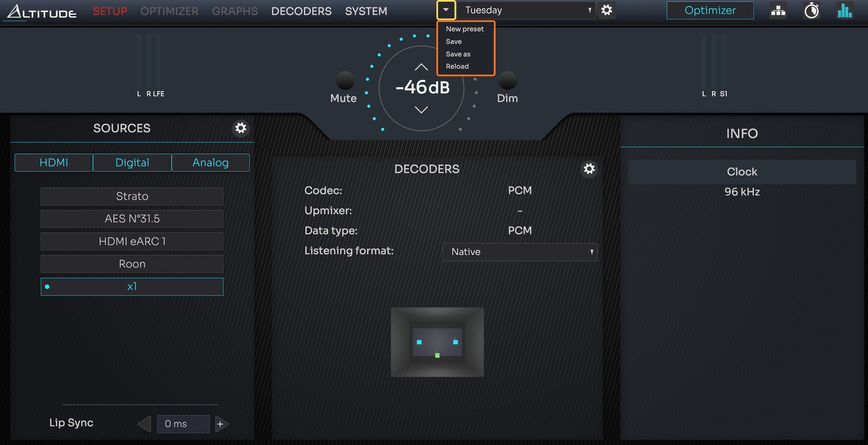Switch to the GRAPHS tab
The width and height of the screenshot is (868, 445).
(x=235, y=11)
